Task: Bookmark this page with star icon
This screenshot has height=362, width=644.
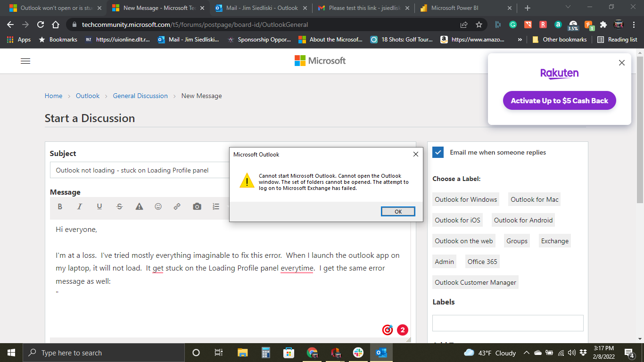Action: point(479,25)
